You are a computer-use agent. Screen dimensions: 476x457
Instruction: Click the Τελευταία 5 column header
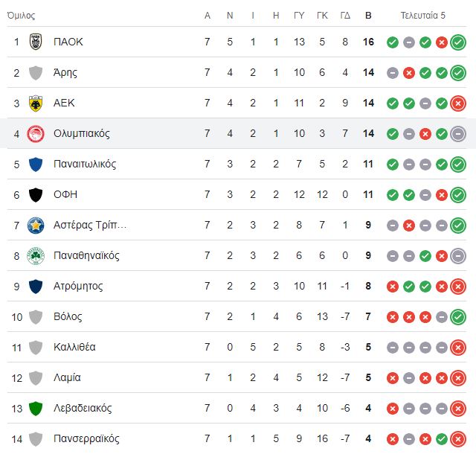point(423,15)
